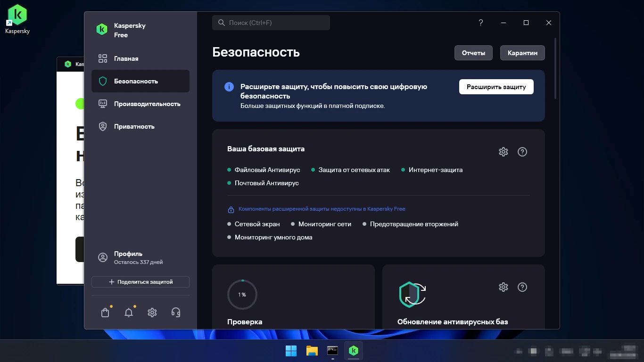Open terminal from taskbar
Image resolution: width=644 pixels, height=362 pixels.
pos(332,351)
